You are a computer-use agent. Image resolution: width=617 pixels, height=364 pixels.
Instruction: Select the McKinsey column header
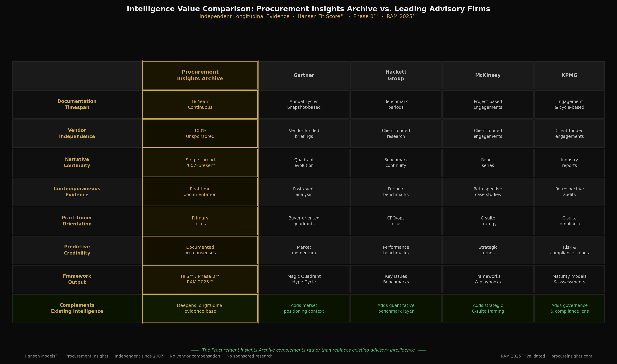tap(488, 75)
